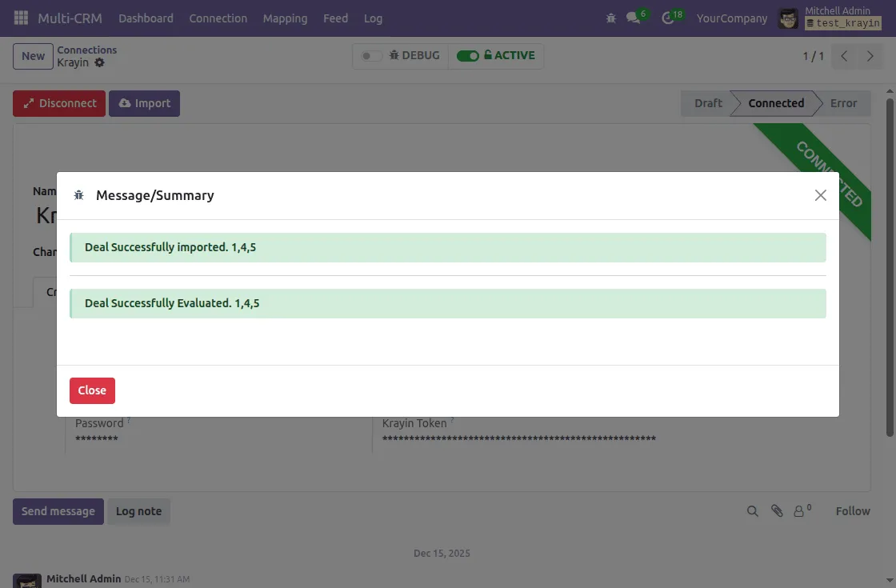The height and width of the screenshot is (588, 896).
Task: Click the Disconnect button
Action: point(59,103)
